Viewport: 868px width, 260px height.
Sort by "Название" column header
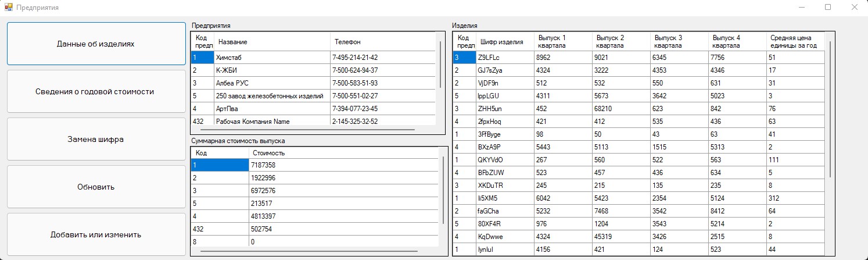coord(272,42)
